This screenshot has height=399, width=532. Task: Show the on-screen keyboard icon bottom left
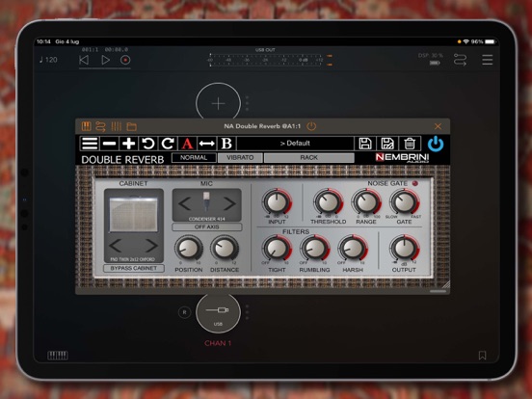point(57,356)
